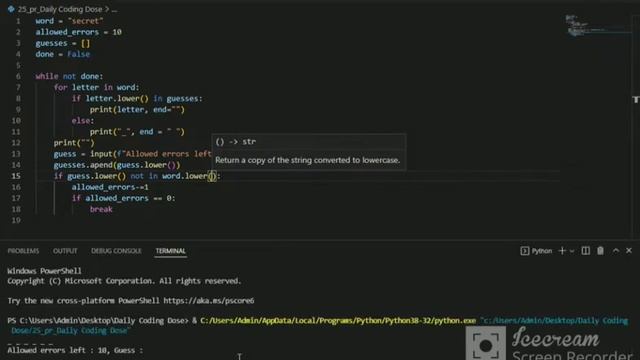This screenshot has height=360, width=640.
Task: Close the terminal panel
Action: tap(629, 251)
